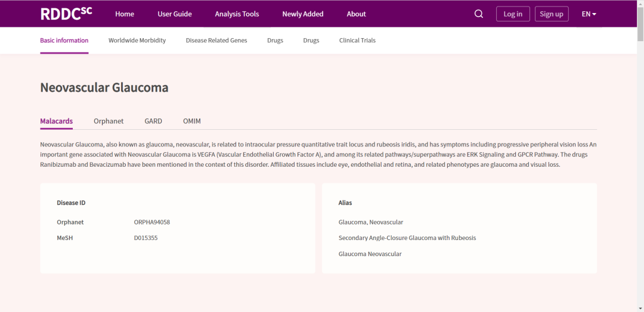
Task: View the OMIM description tab
Action: coord(192,121)
